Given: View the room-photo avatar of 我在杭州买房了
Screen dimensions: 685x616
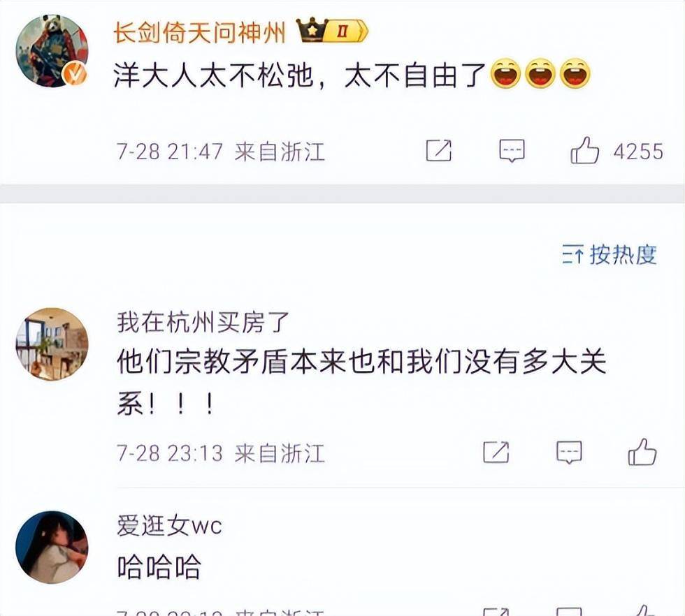Looking at the screenshot, I should coord(52,344).
